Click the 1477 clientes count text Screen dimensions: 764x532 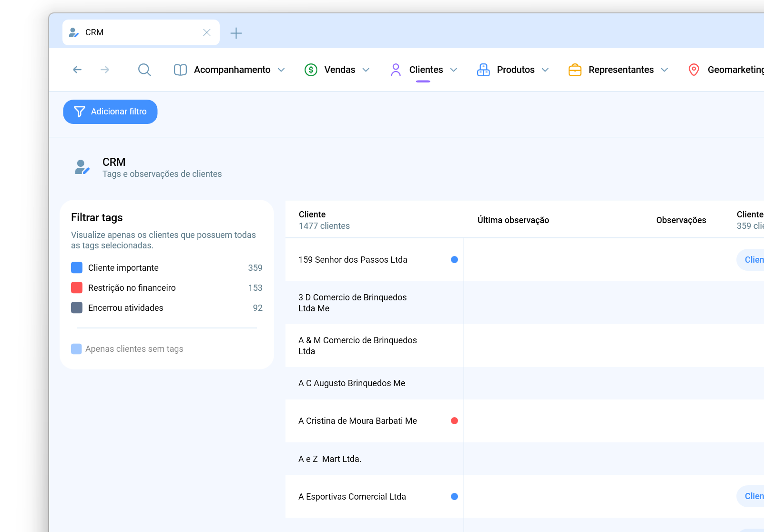[324, 226]
